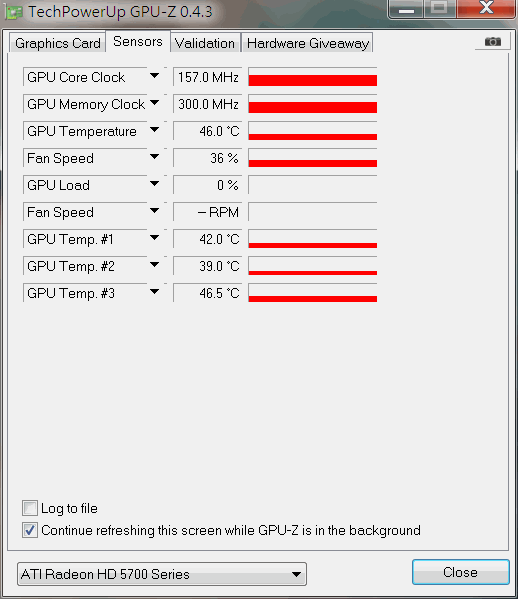Expand the Fan Speed percent dropdown
This screenshot has height=599, width=518.
coord(154,157)
